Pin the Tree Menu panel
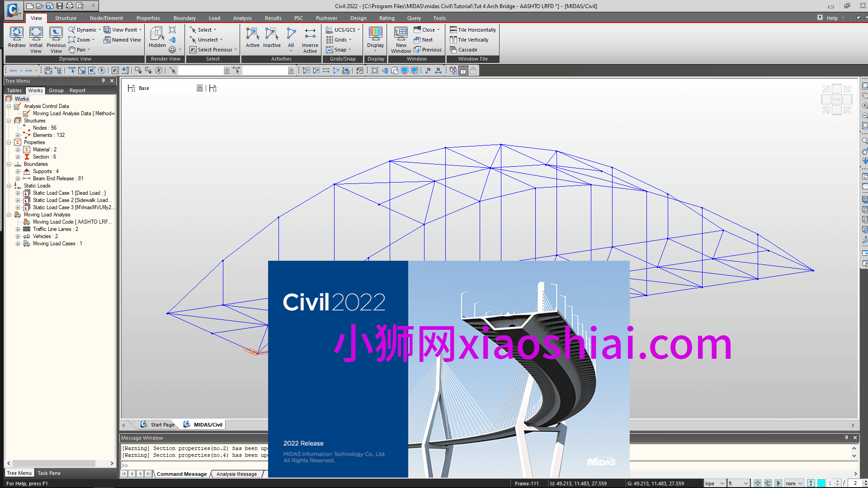Viewport: 868px width, 488px height. (103, 81)
